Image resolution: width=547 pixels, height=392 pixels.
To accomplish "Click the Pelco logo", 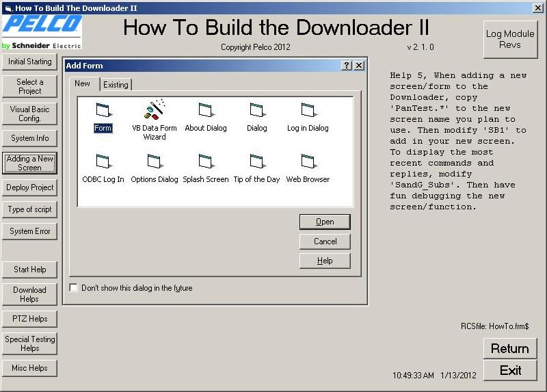I will click(x=42, y=32).
